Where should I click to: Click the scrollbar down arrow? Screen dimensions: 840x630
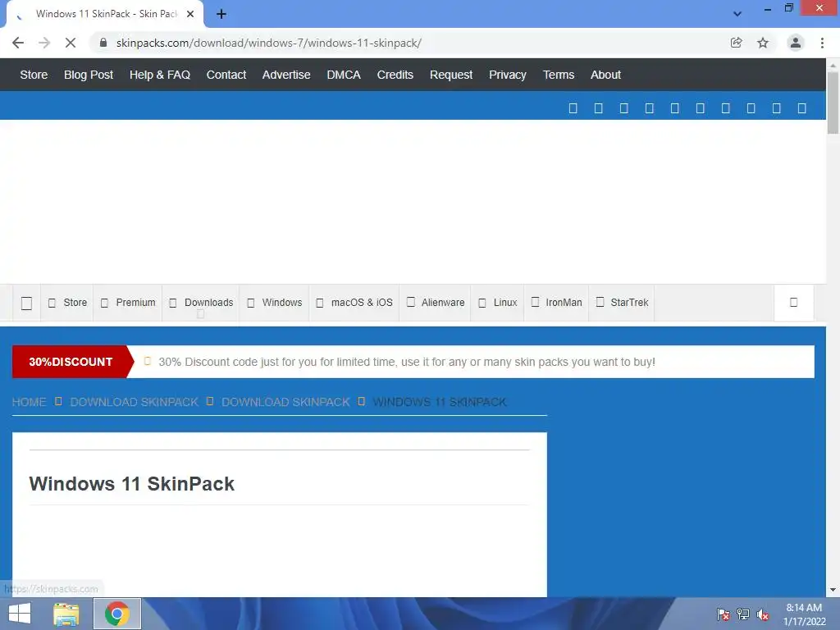coord(833,590)
